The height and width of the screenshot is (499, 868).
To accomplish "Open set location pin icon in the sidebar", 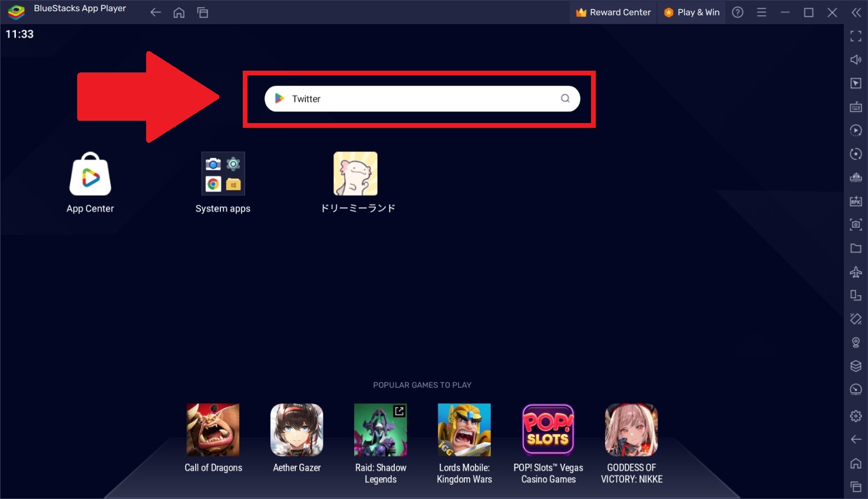I will (856, 342).
